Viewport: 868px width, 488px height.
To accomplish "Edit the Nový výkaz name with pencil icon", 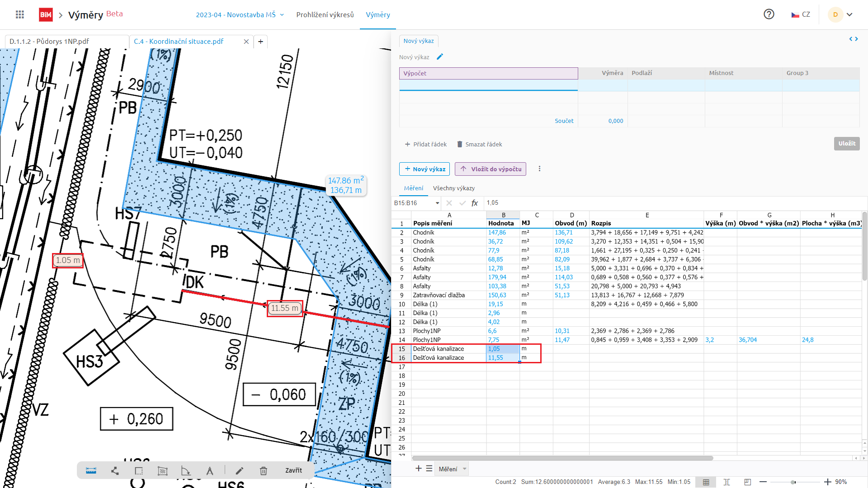I will pyautogui.click(x=440, y=57).
